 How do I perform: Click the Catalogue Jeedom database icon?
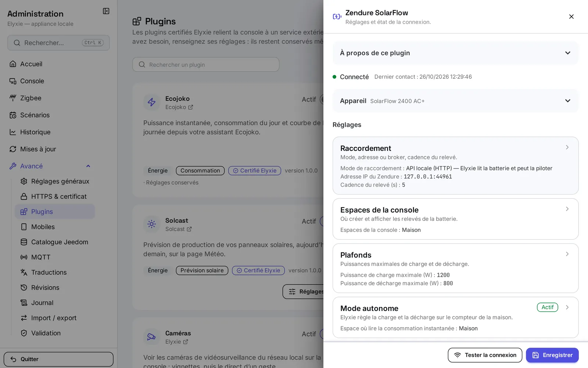24,242
